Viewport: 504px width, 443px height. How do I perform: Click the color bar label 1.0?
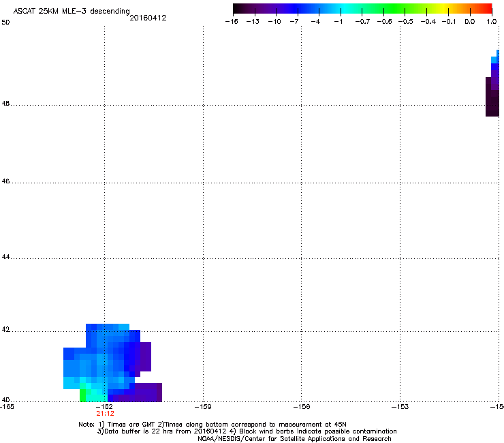tap(492, 22)
